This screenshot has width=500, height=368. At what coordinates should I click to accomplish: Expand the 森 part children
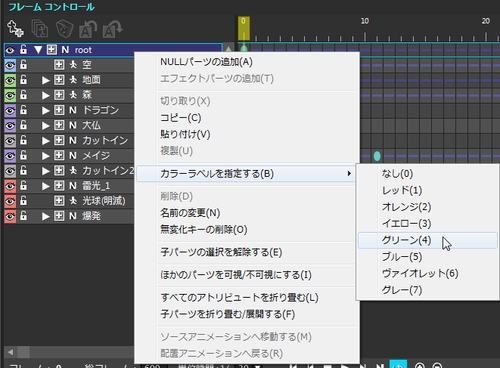[x=46, y=95]
